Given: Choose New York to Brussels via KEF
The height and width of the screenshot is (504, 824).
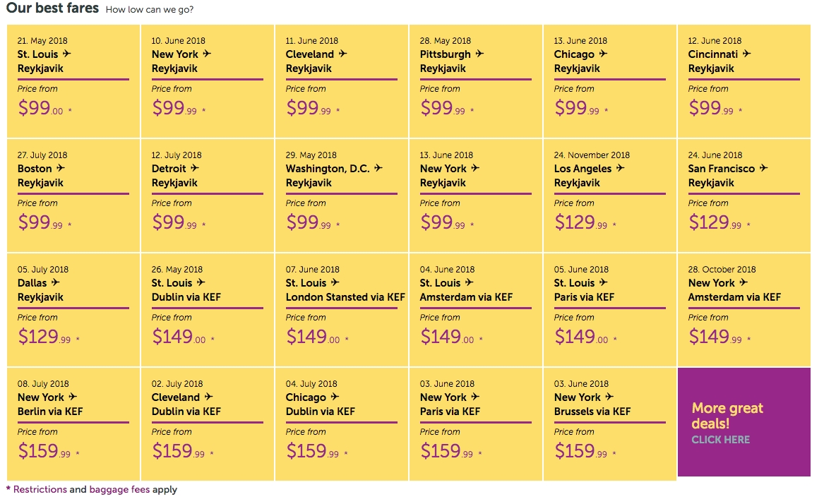Looking at the screenshot, I should pyautogui.click(x=610, y=424).
